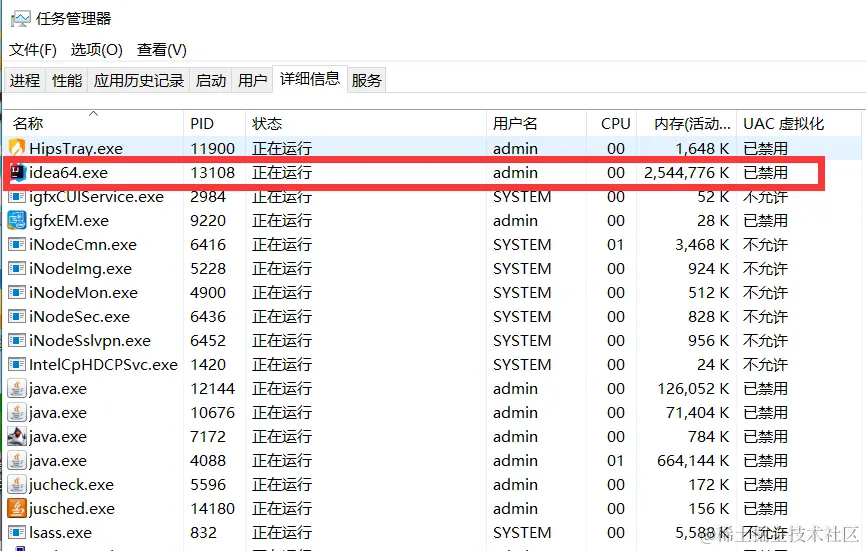Select the idea64.exe process name
866x551 pixels.
click(68, 173)
